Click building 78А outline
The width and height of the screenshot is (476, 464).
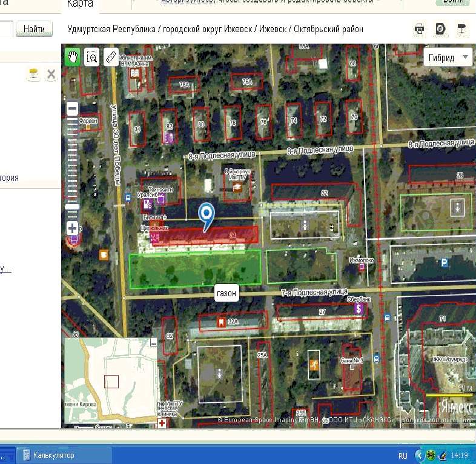(184, 85)
